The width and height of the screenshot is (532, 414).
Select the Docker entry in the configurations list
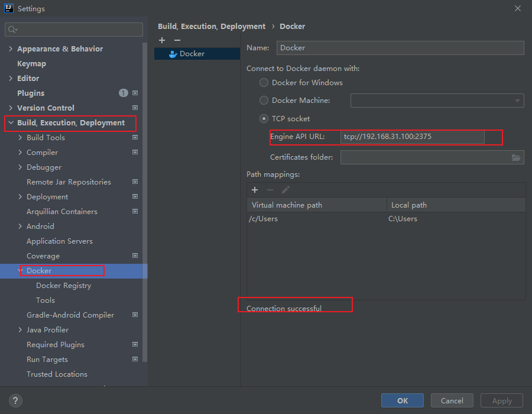coord(197,54)
